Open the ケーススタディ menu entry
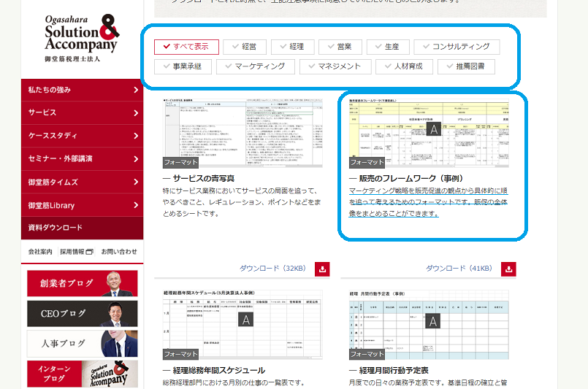The image size is (588, 389). click(82, 136)
